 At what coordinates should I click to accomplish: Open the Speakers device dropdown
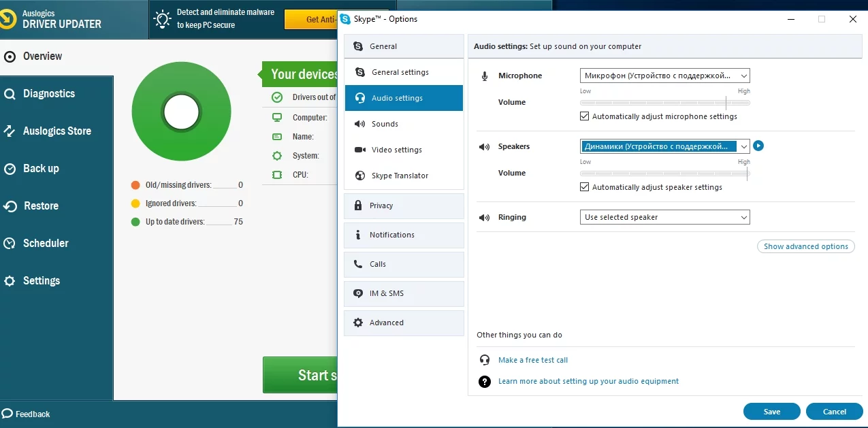[x=664, y=146]
